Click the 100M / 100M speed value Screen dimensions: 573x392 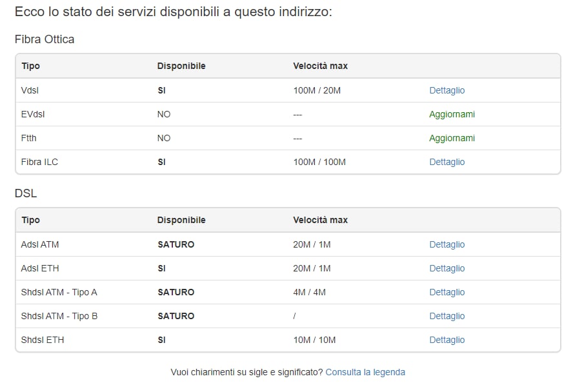point(319,162)
